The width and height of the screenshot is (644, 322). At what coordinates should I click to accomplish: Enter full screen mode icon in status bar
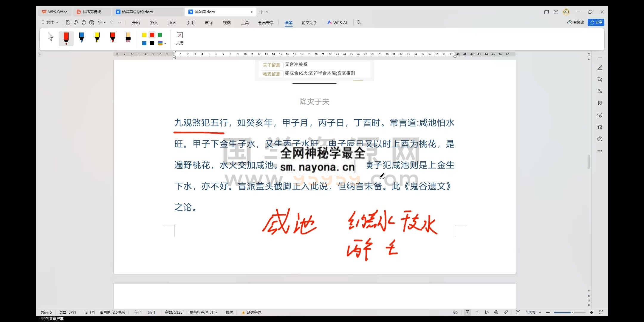pyautogui.click(x=601, y=312)
